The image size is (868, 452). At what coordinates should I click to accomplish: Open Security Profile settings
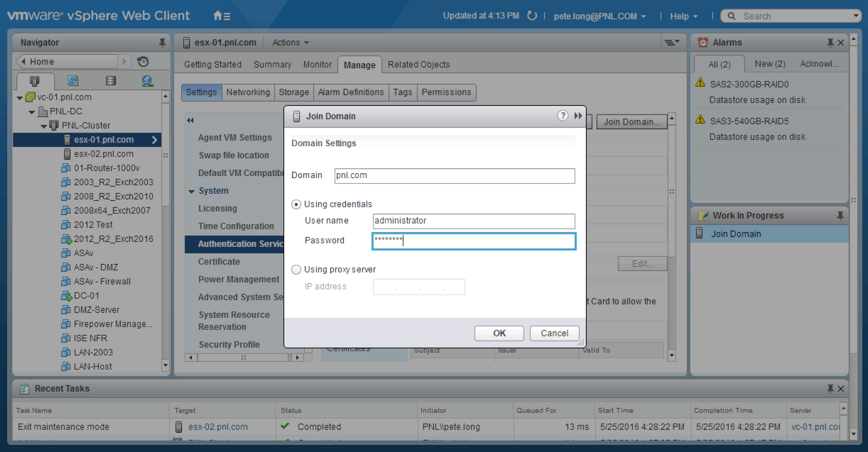(x=229, y=345)
